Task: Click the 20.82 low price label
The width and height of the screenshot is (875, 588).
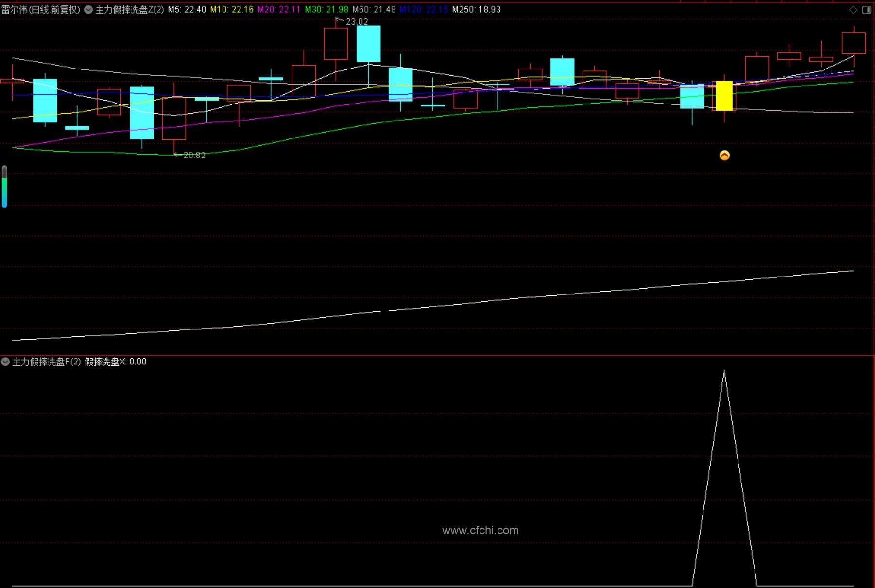Action: click(x=194, y=156)
